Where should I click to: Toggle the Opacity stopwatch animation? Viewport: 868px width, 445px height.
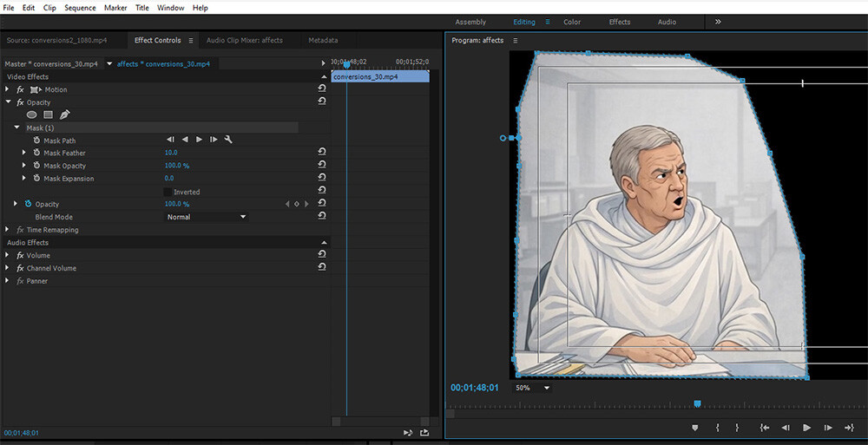coord(29,204)
